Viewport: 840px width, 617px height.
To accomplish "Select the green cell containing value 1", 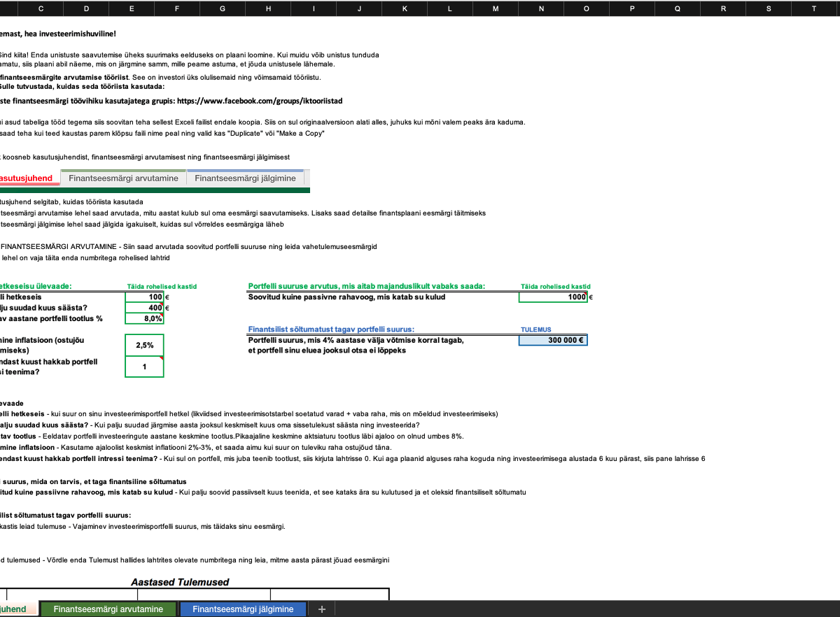I will pos(144,367).
